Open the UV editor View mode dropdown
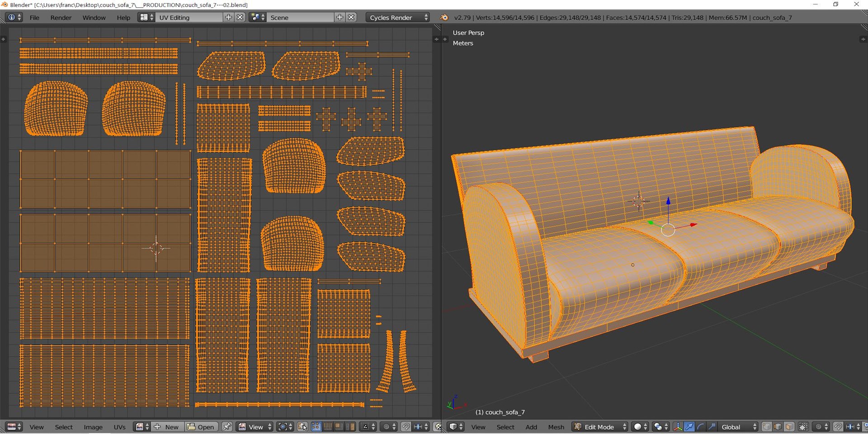Viewport: 868px width, 434px height. click(255, 427)
